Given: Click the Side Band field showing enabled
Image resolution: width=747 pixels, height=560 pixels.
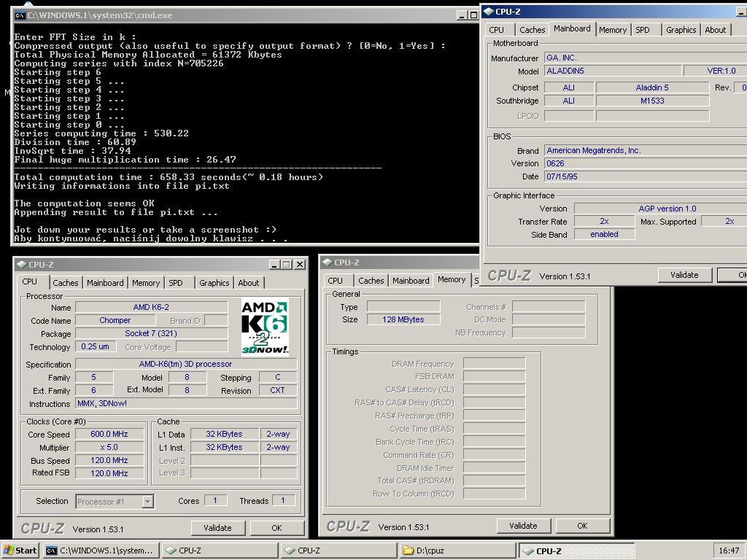Looking at the screenshot, I should (604, 234).
